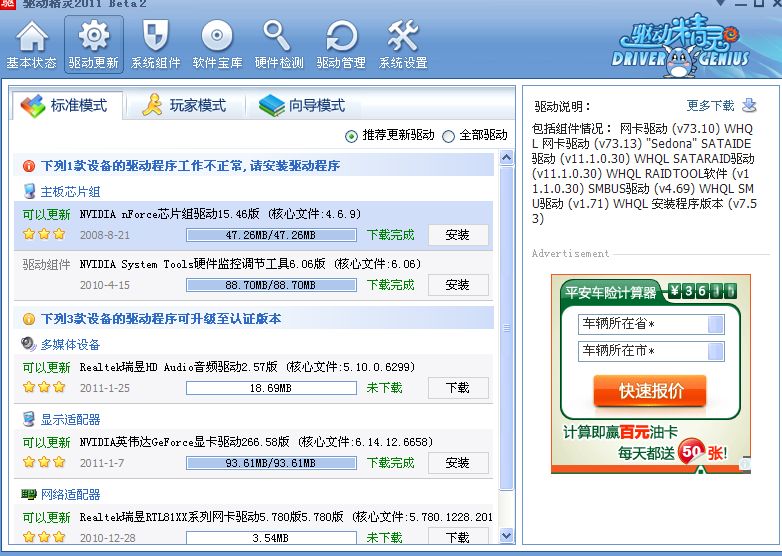The width and height of the screenshot is (782, 556).
Task: Click the 93.61MB/93.61MB progress bar
Action: tap(271, 463)
